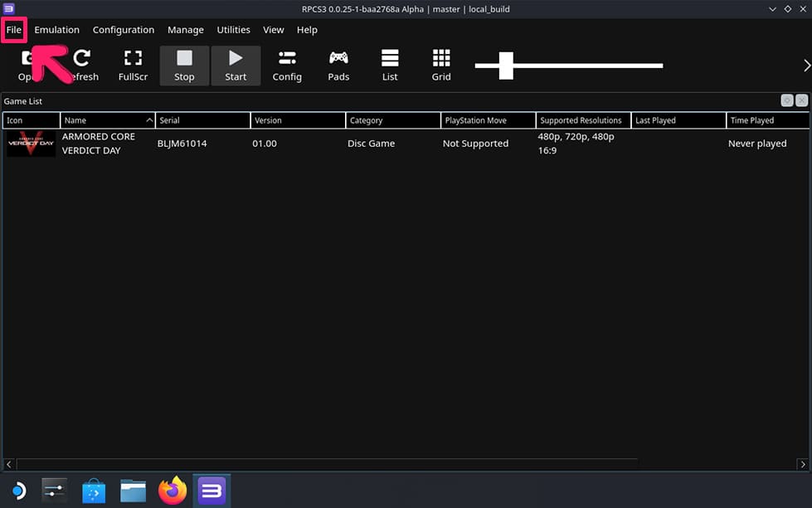The width and height of the screenshot is (812, 508).
Task: Click Never played cell
Action: tap(757, 144)
